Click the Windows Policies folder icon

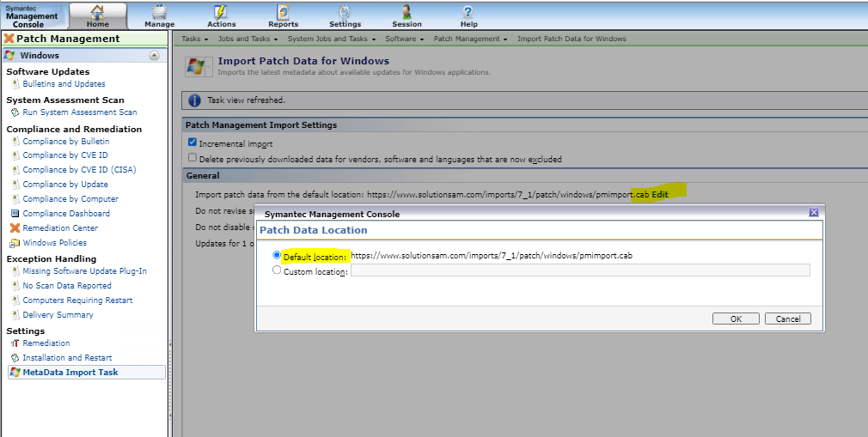click(15, 243)
